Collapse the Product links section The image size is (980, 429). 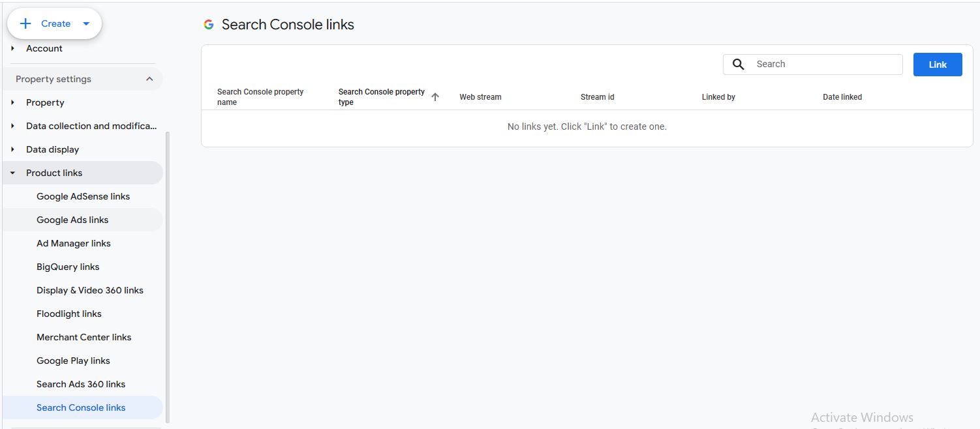[12, 173]
